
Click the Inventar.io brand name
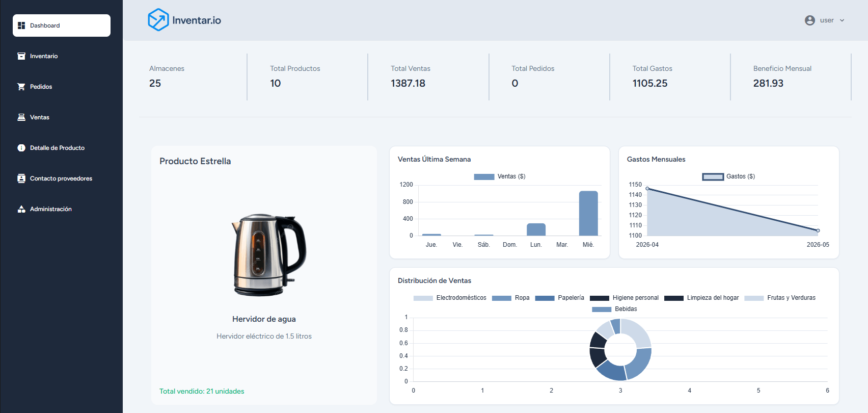click(197, 20)
